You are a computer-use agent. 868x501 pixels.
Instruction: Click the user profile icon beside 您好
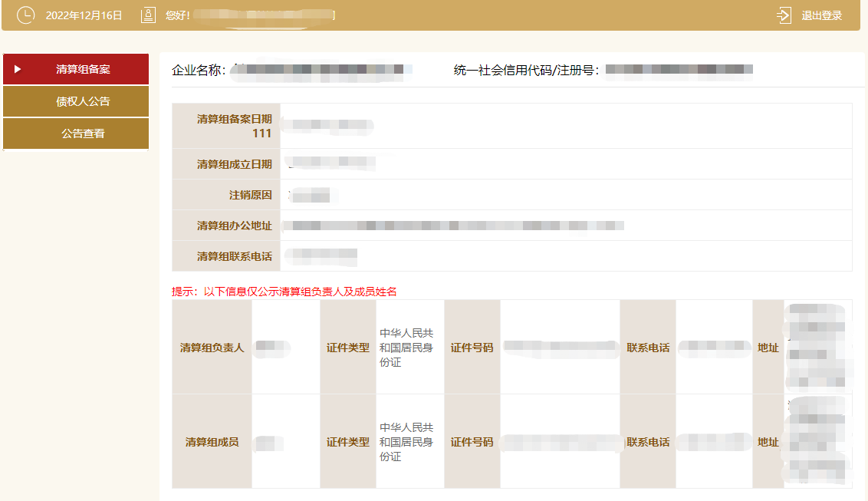click(x=148, y=15)
